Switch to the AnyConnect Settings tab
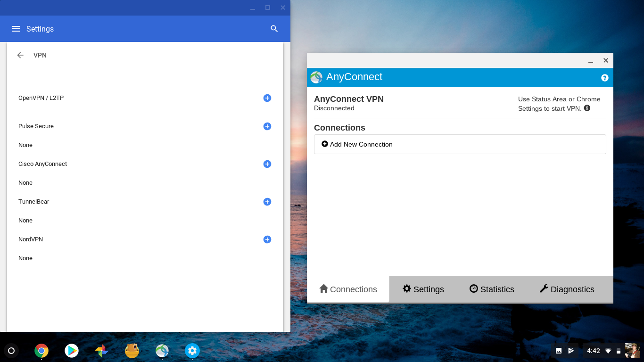The image size is (644, 362). point(423,289)
